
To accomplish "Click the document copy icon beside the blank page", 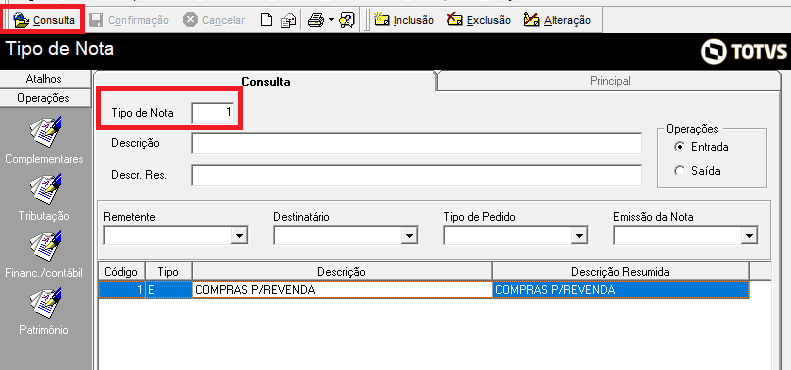I will [x=289, y=20].
